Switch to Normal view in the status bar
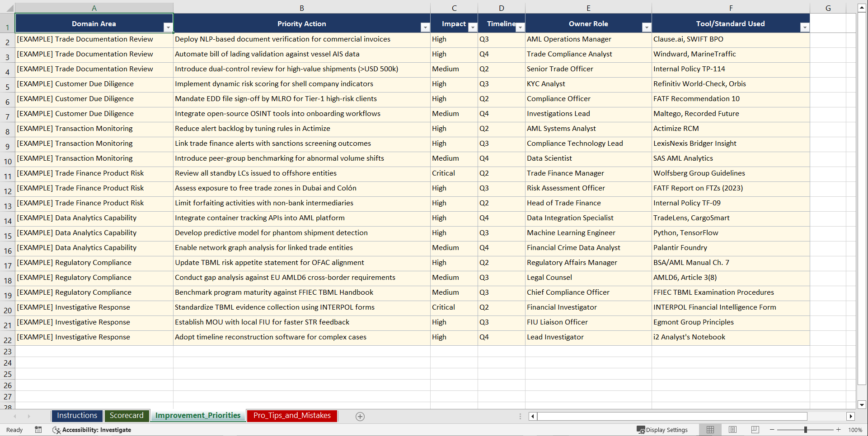Screen dimensions: 868x436 (x=710, y=430)
